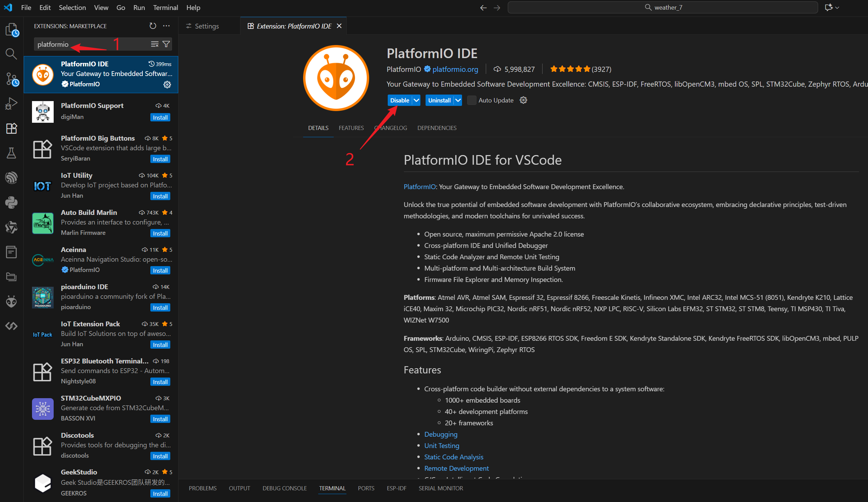Open the Testing flask icon
868x502 pixels.
click(x=11, y=153)
